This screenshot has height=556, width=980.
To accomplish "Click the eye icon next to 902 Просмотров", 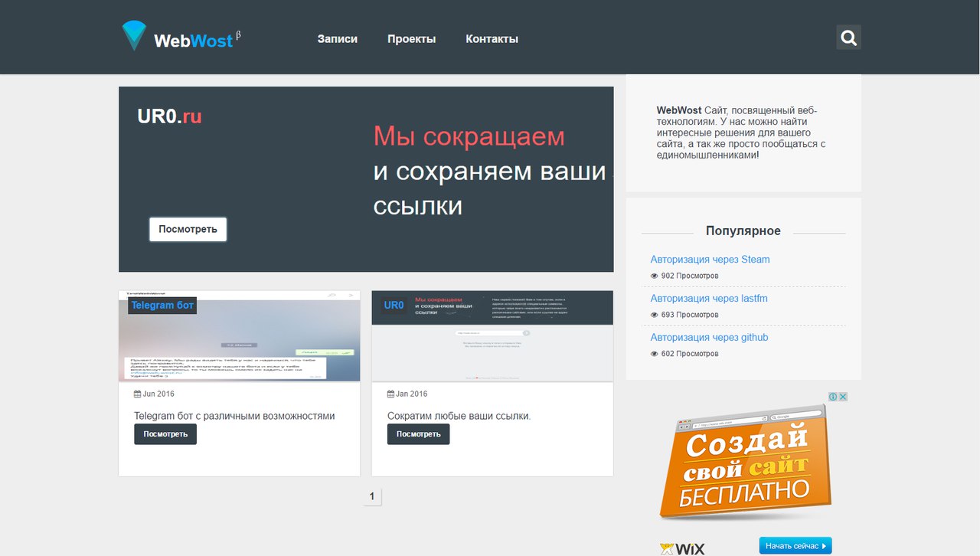I will pyautogui.click(x=654, y=276).
